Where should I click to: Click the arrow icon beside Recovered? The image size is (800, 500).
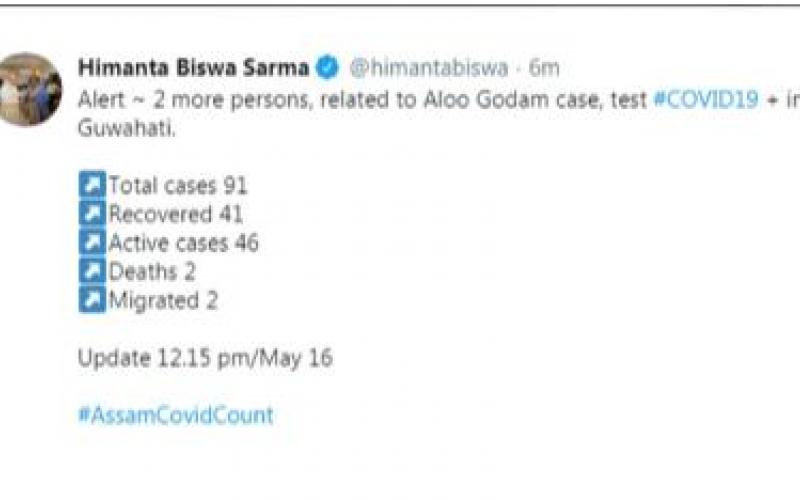click(92, 213)
